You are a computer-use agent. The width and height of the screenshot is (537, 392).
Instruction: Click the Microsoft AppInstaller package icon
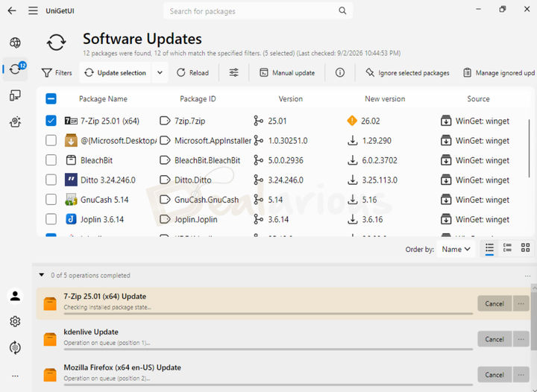[x=71, y=140]
